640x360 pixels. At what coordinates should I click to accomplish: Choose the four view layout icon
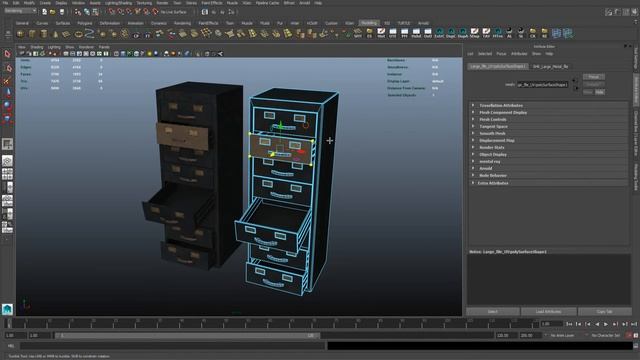[x=7, y=174]
